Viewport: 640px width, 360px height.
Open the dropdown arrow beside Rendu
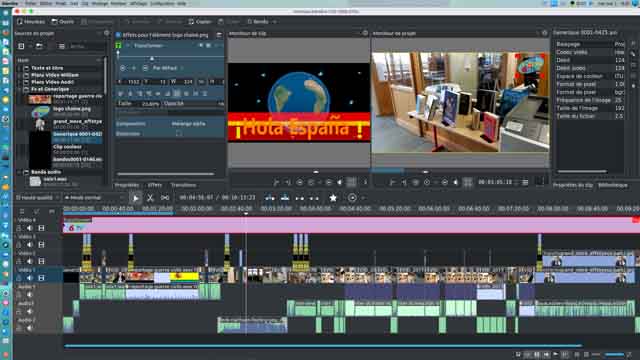click(275, 22)
